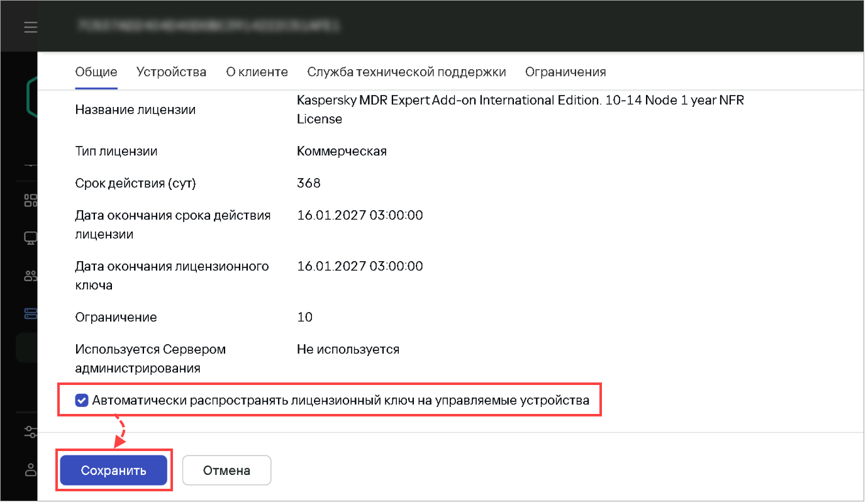Click the Срок действия (сут) label
Viewport: 868px width, 502px height.
136,183
